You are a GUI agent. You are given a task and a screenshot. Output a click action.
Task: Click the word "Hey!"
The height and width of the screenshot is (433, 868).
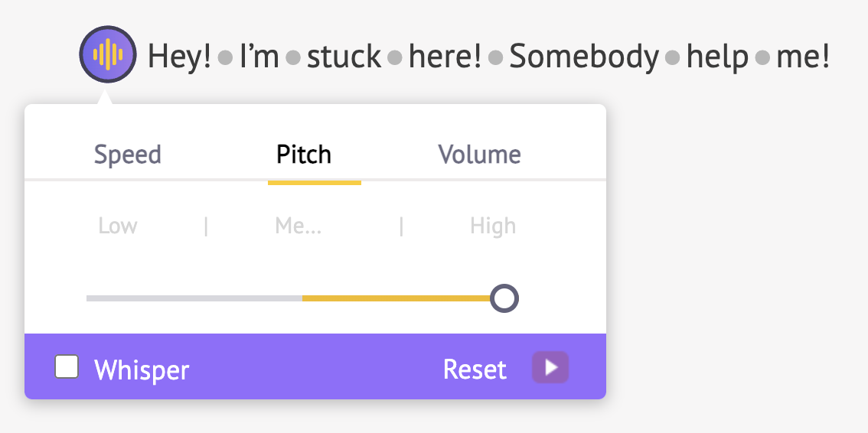coord(179,57)
